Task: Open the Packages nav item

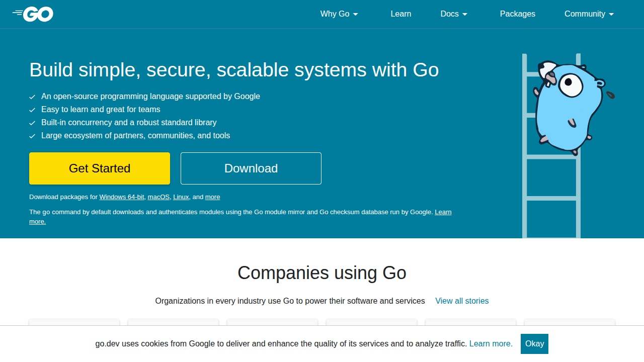Action: tap(518, 14)
